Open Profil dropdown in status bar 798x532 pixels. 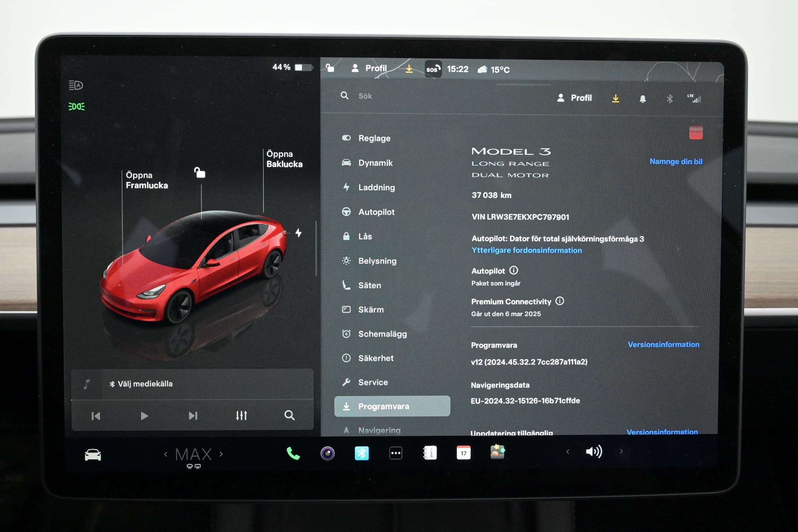[x=369, y=68]
